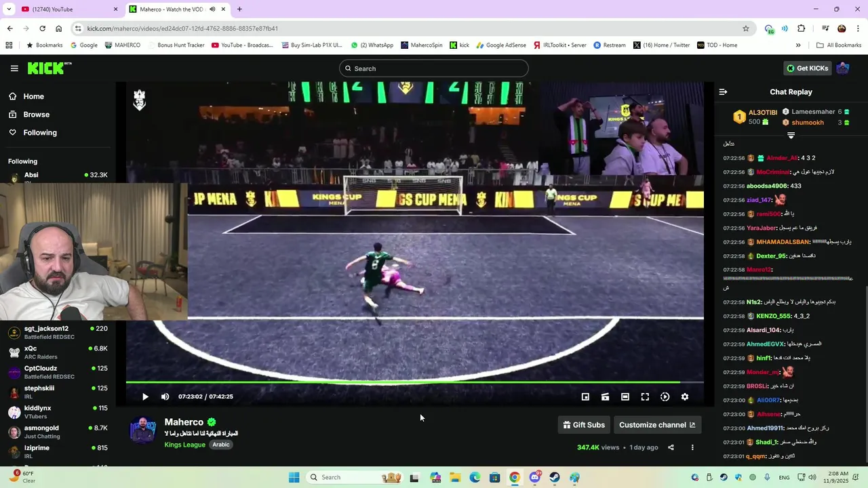868x488 pixels.
Task: Expand the hidden bookmarks overflow chevron
Action: click(798, 45)
